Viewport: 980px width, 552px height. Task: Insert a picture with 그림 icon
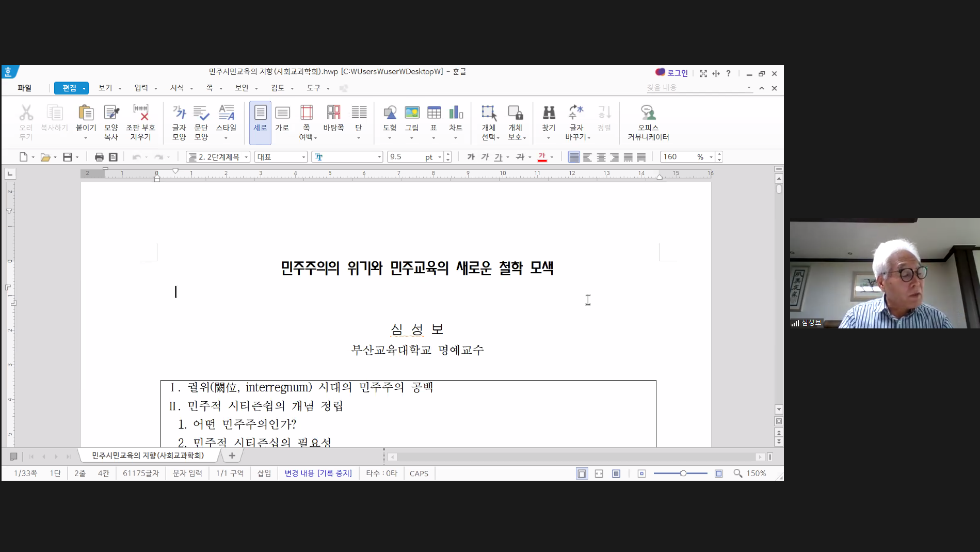click(x=412, y=113)
